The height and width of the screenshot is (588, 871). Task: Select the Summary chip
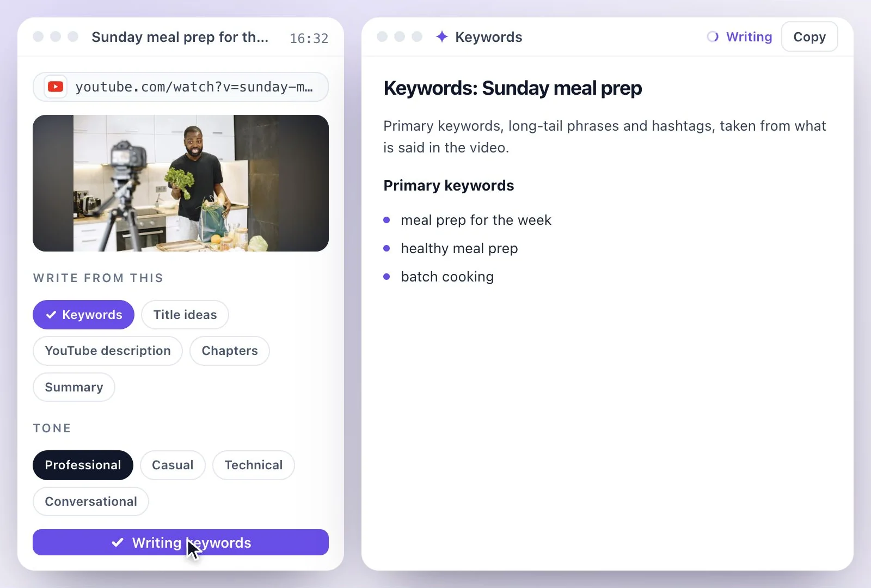(x=74, y=387)
